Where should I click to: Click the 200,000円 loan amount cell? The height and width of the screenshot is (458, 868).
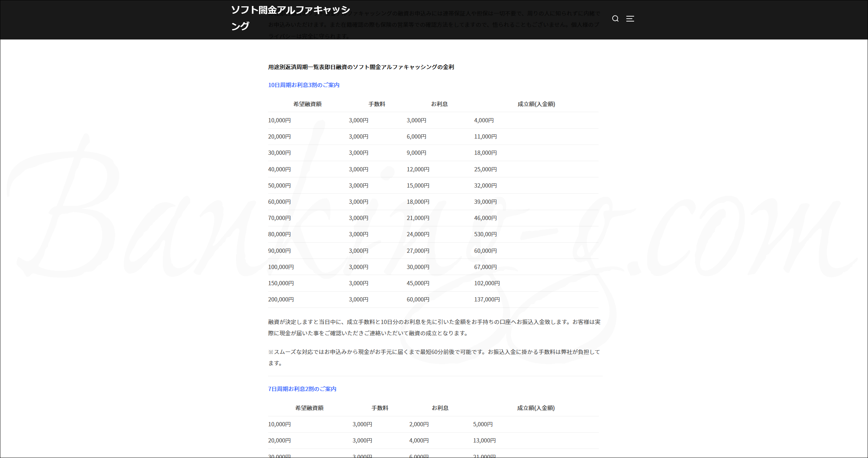(x=281, y=299)
